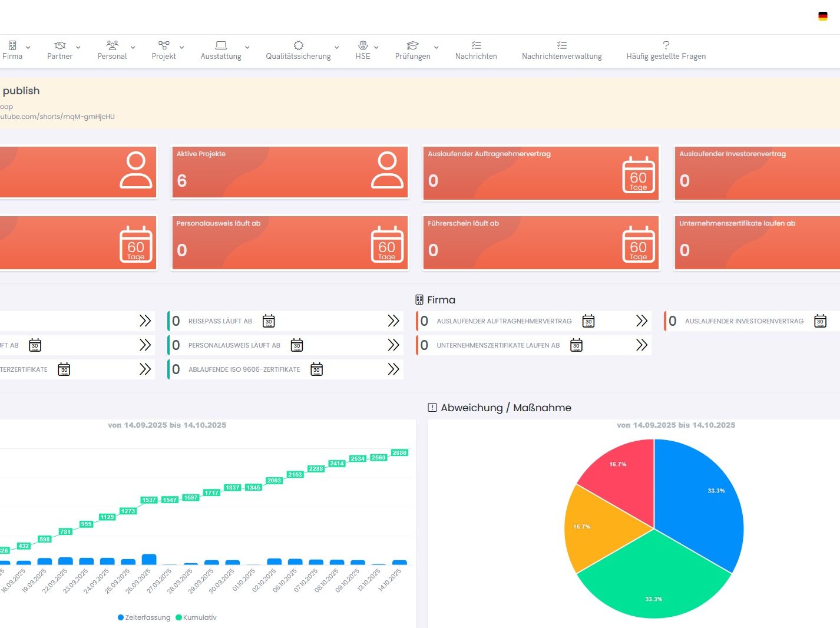The image size is (840, 628).
Task: Open Nachrichtenverwaltung in the navigation bar
Action: coord(561,51)
